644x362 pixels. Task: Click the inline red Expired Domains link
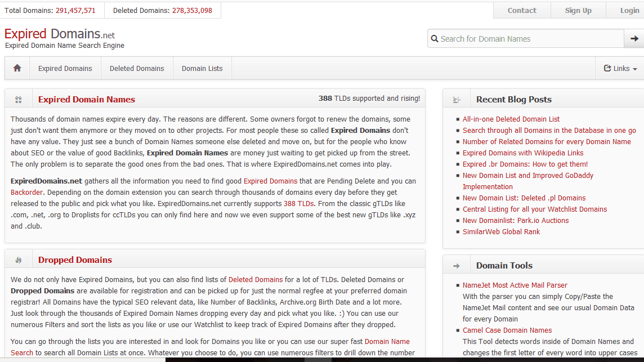[x=270, y=181]
